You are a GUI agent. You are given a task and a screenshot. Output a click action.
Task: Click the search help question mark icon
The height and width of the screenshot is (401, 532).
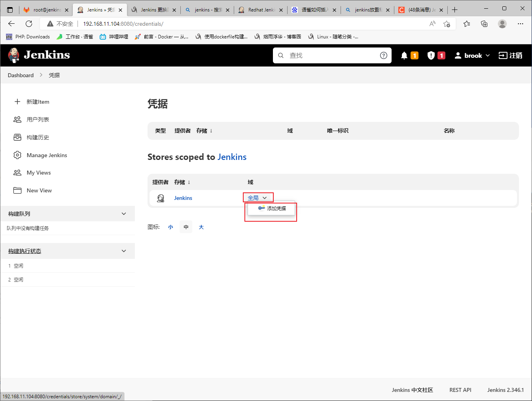384,55
